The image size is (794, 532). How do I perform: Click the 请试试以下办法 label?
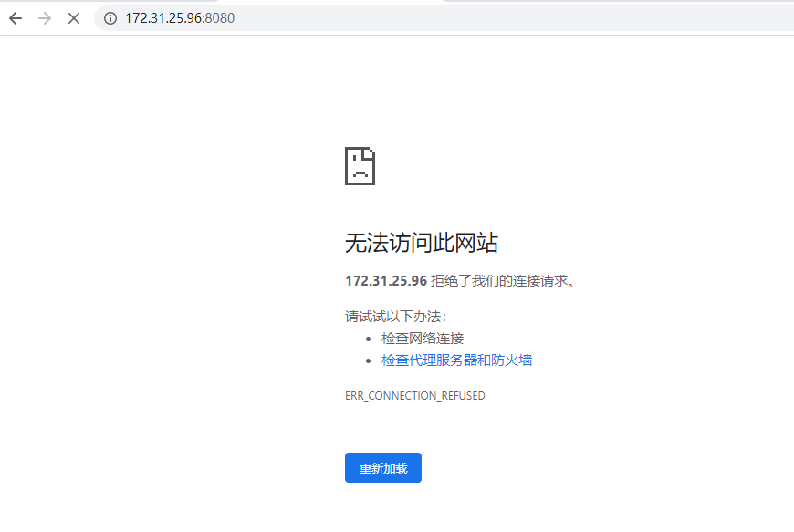pos(396,317)
